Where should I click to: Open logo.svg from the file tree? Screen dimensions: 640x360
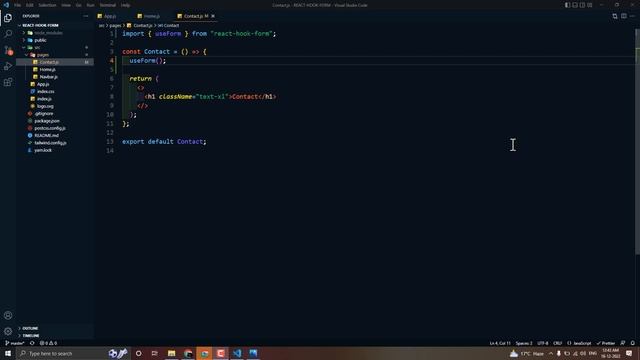pos(45,106)
